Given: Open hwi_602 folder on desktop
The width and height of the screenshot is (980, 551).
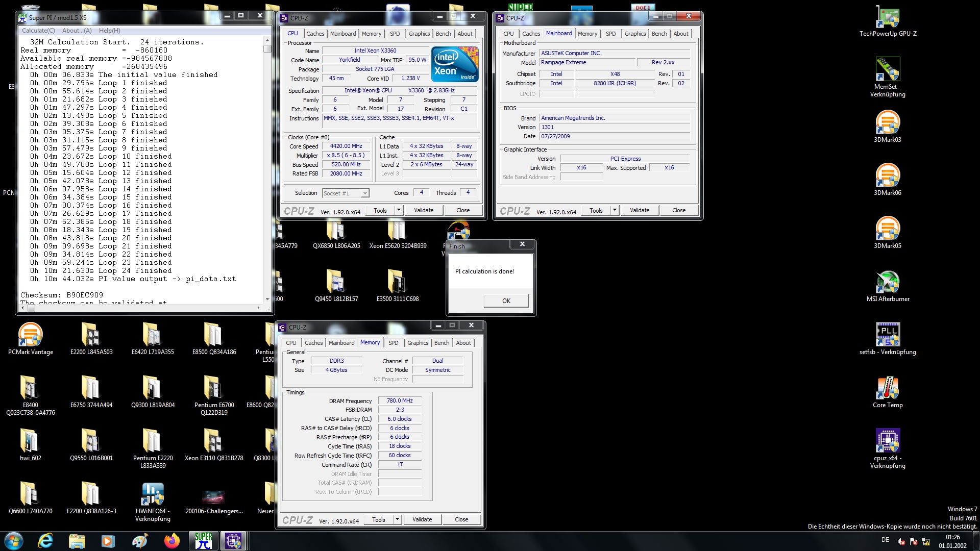Looking at the screenshot, I should 31,444.
